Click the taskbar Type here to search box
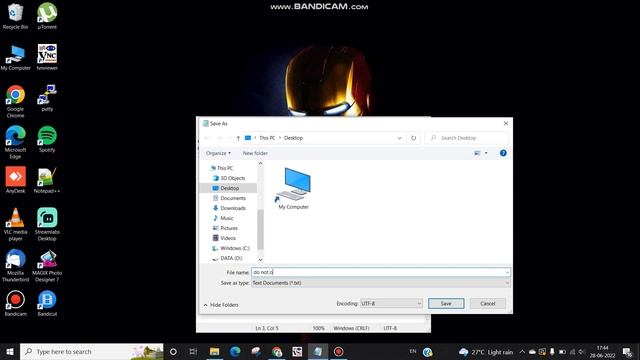This screenshot has height=360, width=640. [92, 351]
